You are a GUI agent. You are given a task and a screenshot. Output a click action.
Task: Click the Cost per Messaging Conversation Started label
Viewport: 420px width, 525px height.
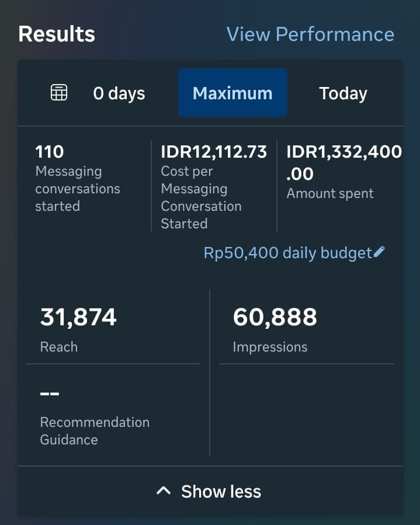(x=201, y=197)
